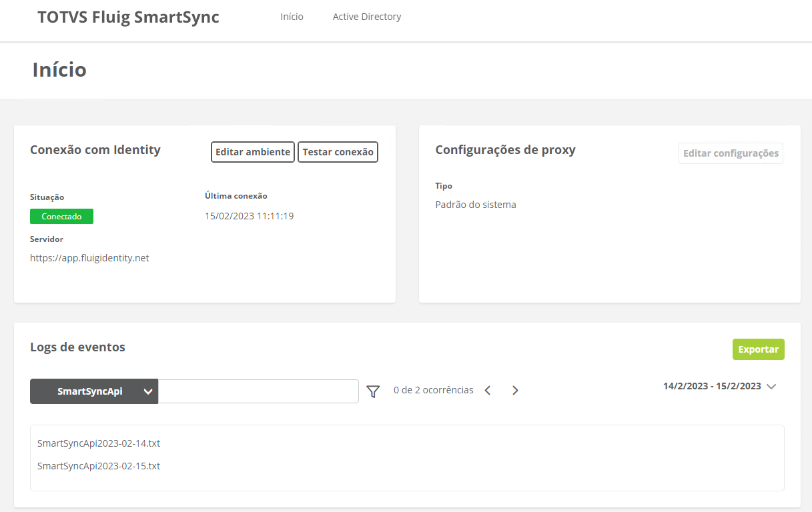Open the Início menu item
Image resolution: width=812 pixels, height=512 pixels.
(x=292, y=17)
